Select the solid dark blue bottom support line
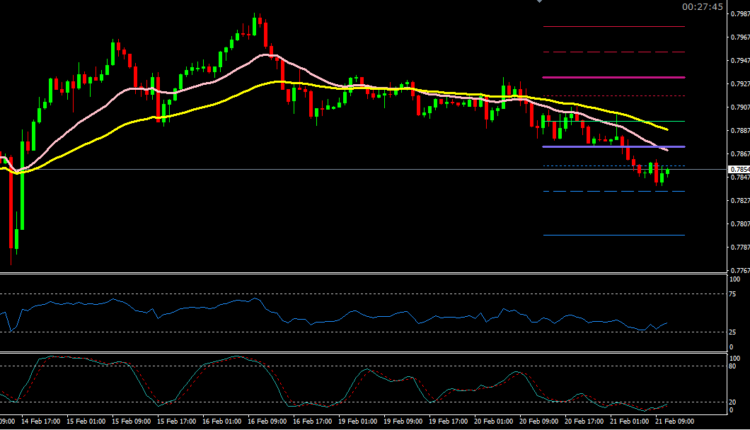Screen dimensions: 750x430 (612, 235)
